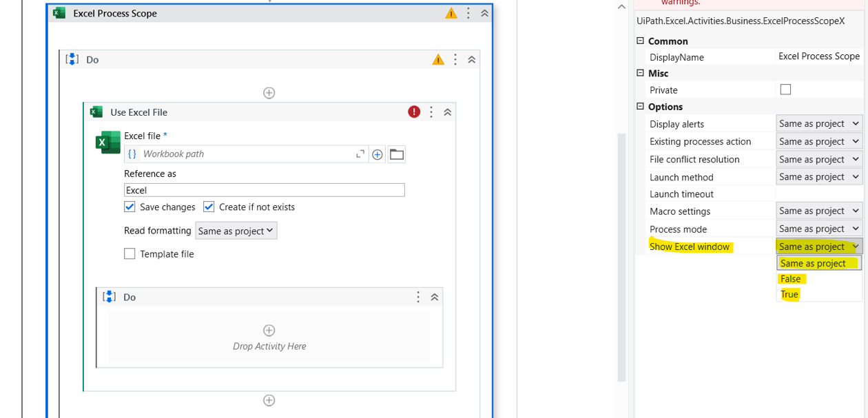Collapse the Options properties section

(640, 107)
